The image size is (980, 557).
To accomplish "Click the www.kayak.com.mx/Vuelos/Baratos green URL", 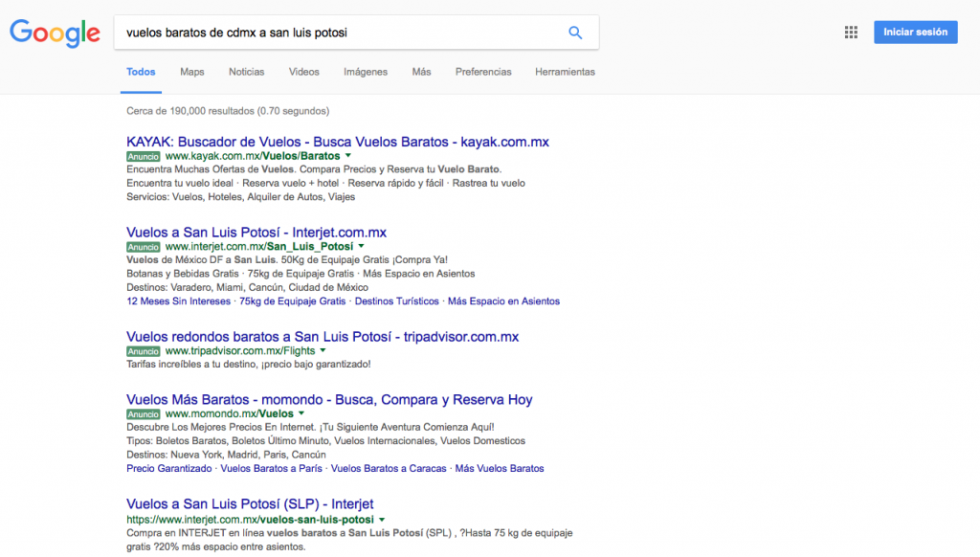I will (x=253, y=156).
